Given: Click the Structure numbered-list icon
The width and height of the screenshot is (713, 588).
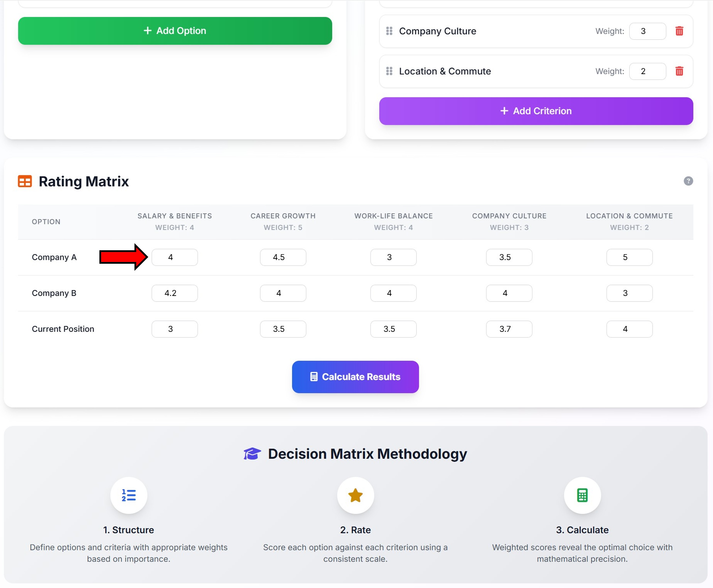Looking at the screenshot, I should 129,495.
